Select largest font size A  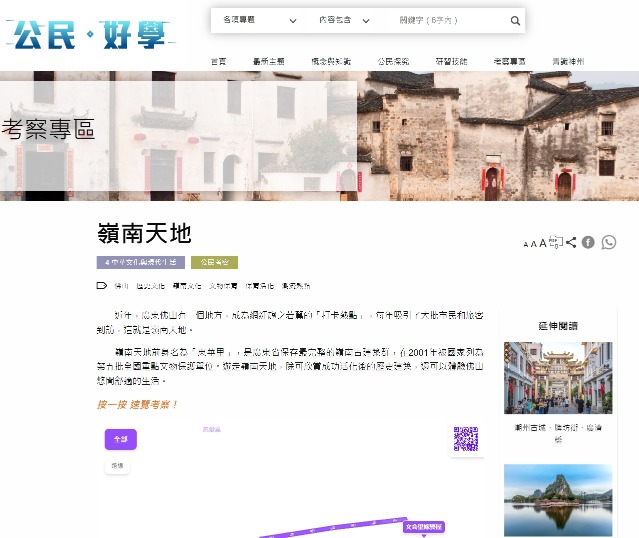(x=543, y=243)
